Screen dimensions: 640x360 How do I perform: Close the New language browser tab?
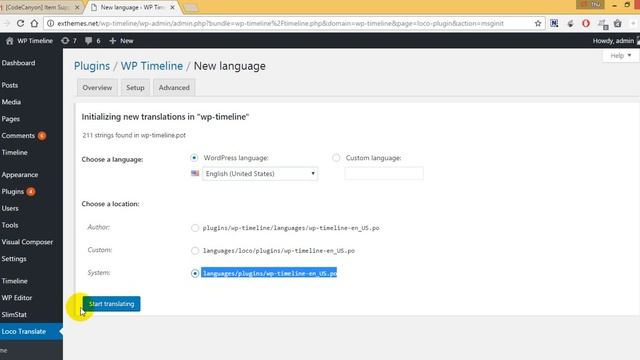[x=173, y=7]
